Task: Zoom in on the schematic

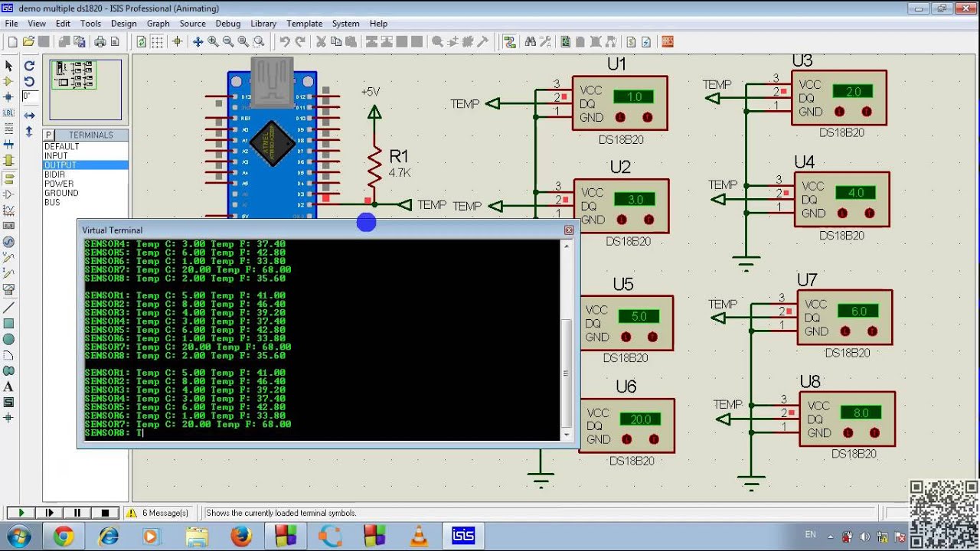Action: pos(213,42)
